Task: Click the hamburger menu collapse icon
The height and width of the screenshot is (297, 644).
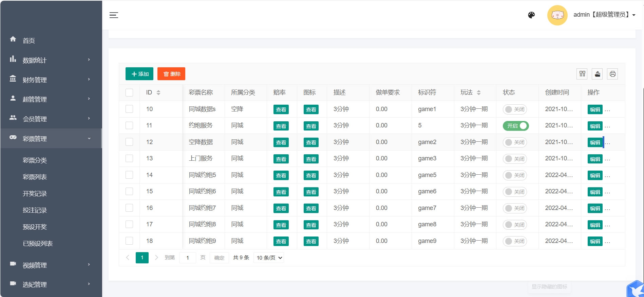Action: [x=114, y=15]
